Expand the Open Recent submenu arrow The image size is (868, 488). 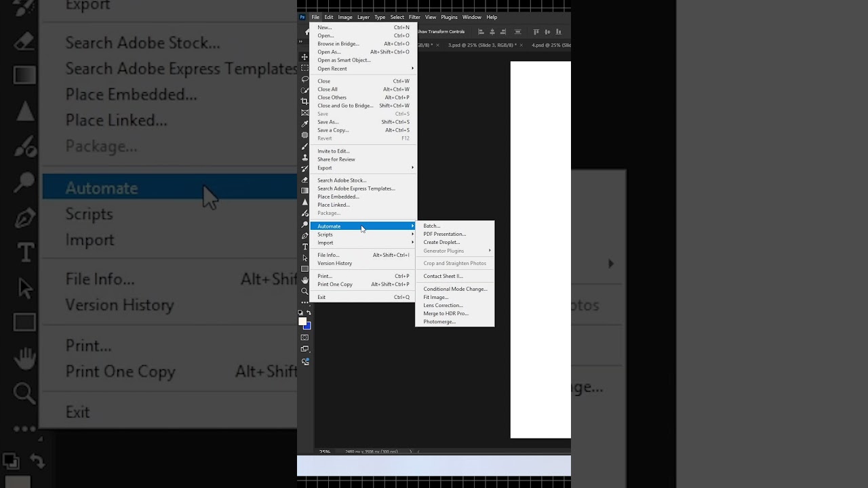click(x=412, y=68)
